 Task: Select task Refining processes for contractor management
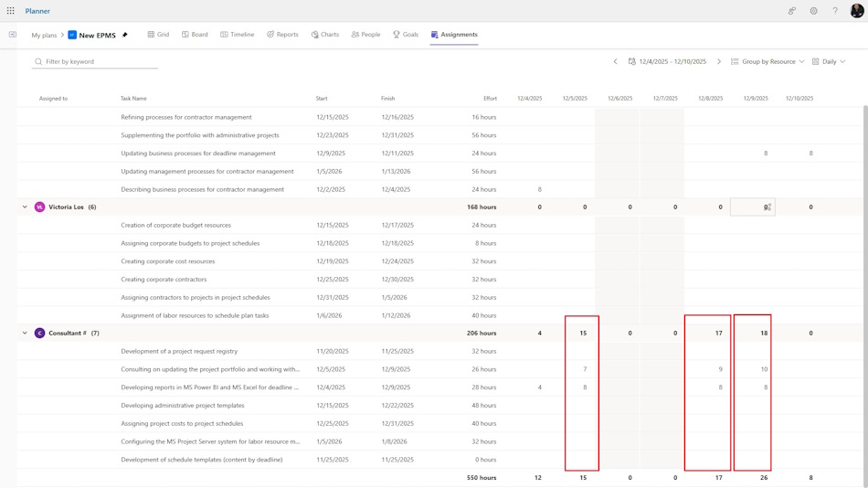[x=186, y=117]
